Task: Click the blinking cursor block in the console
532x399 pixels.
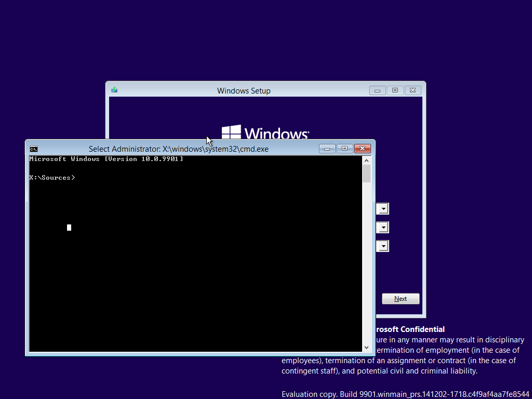Action: tap(69, 227)
